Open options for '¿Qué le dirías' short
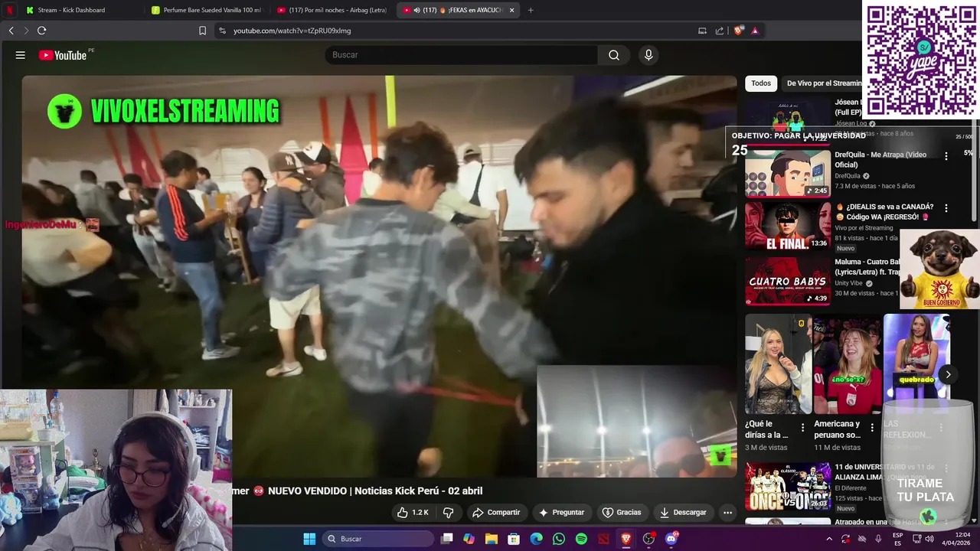980x551 pixels. coord(802,428)
